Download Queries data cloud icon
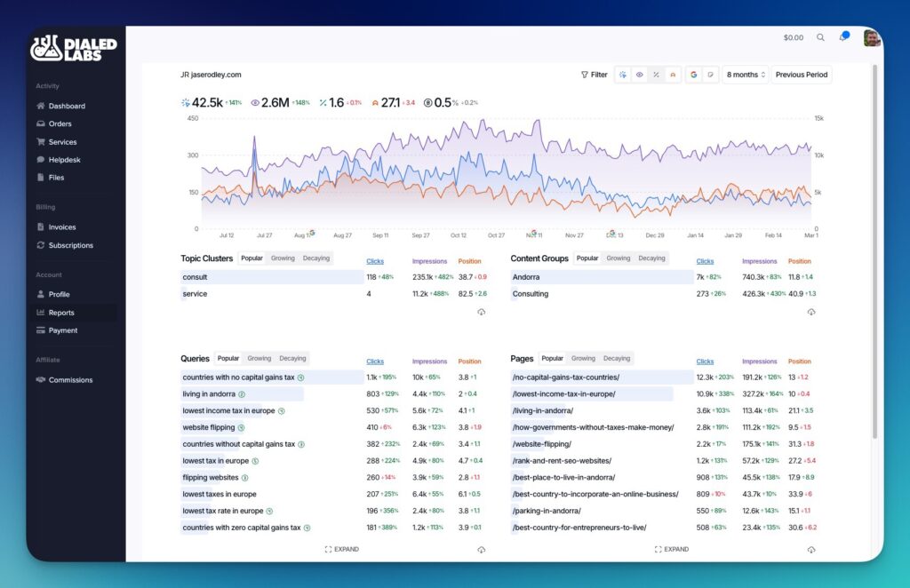910x588 pixels. tap(481, 550)
